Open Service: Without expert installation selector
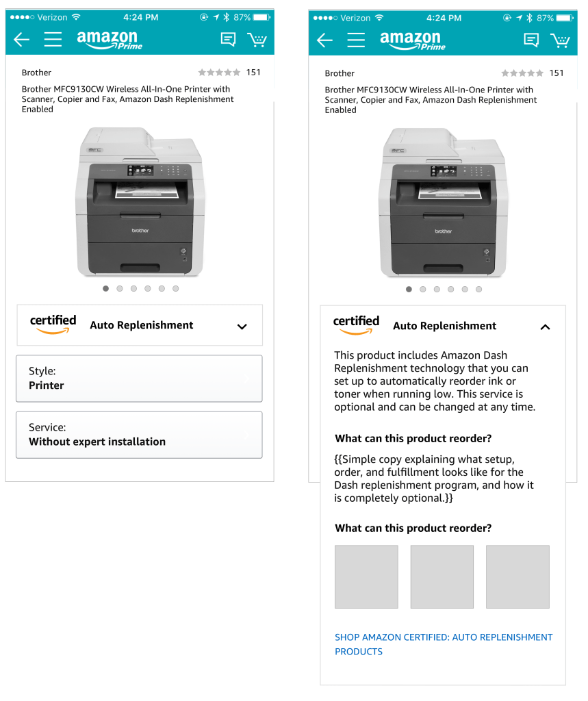The height and width of the screenshot is (701, 588). pyautogui.click(x=139, y=435)
